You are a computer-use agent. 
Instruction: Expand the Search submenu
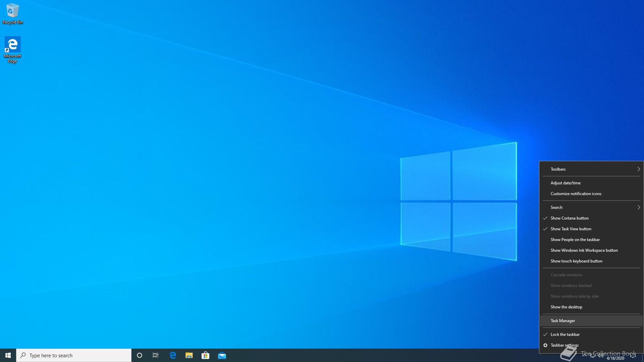click(591, 207)
